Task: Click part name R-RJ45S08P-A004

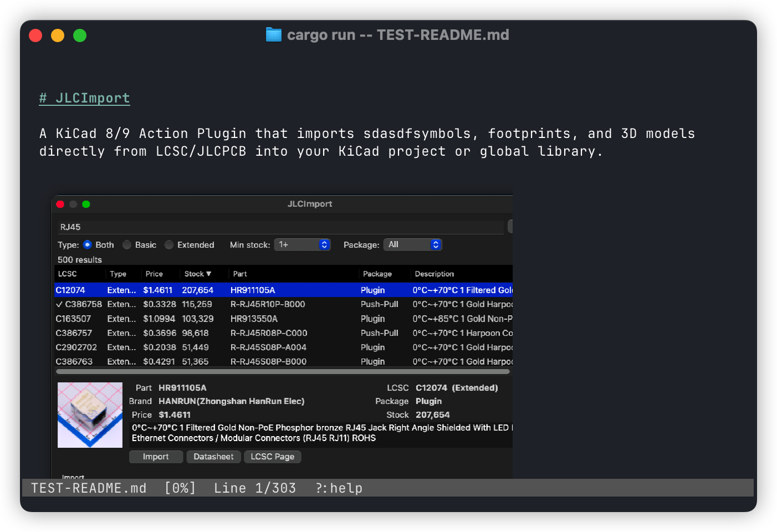Action: [x=268, y=347]
